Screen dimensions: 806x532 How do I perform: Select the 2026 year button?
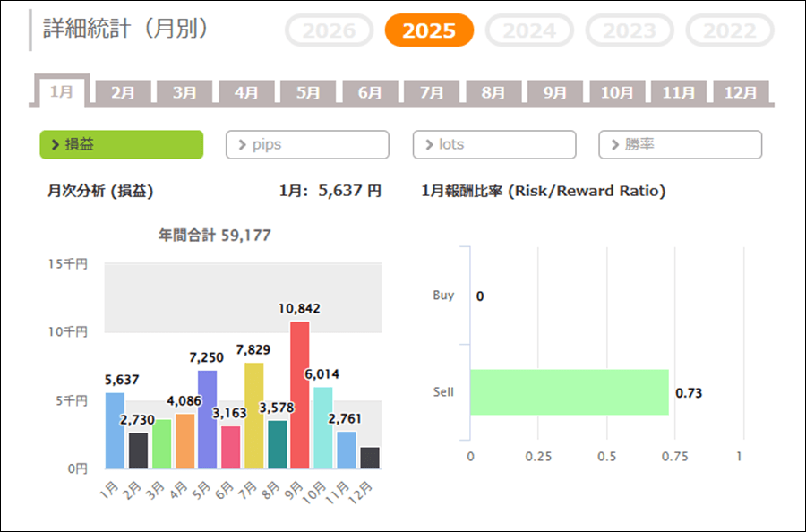click(329, 30)
